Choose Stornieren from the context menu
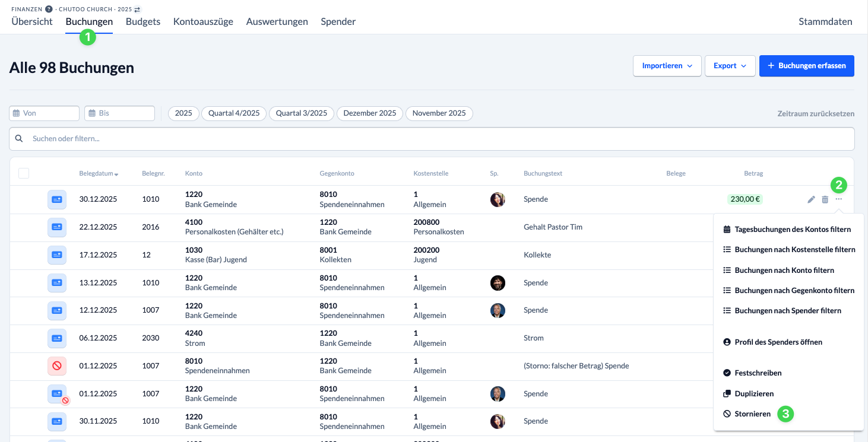The height and width of the screenshot is (442, 868). [x=752, y=414]
